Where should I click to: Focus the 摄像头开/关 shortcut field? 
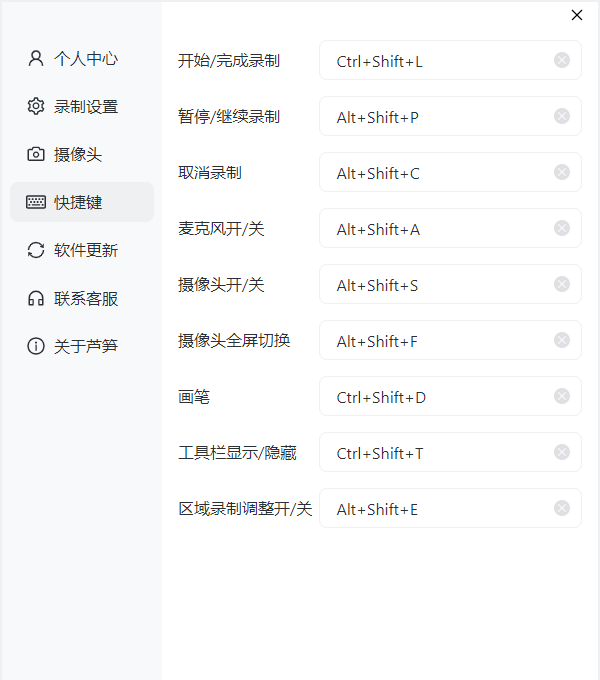[450, 284]
